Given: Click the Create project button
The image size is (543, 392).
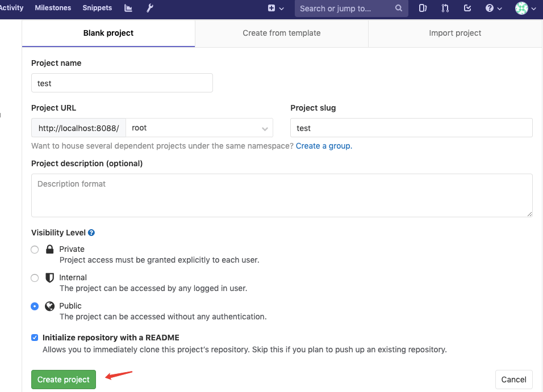Looking at the screenshot, I should coord(64,380).
